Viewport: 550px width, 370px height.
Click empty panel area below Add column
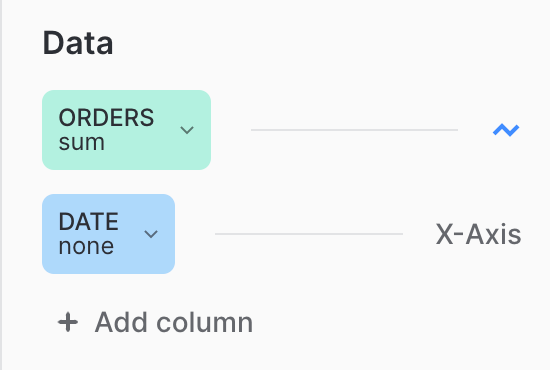[275, 354]
